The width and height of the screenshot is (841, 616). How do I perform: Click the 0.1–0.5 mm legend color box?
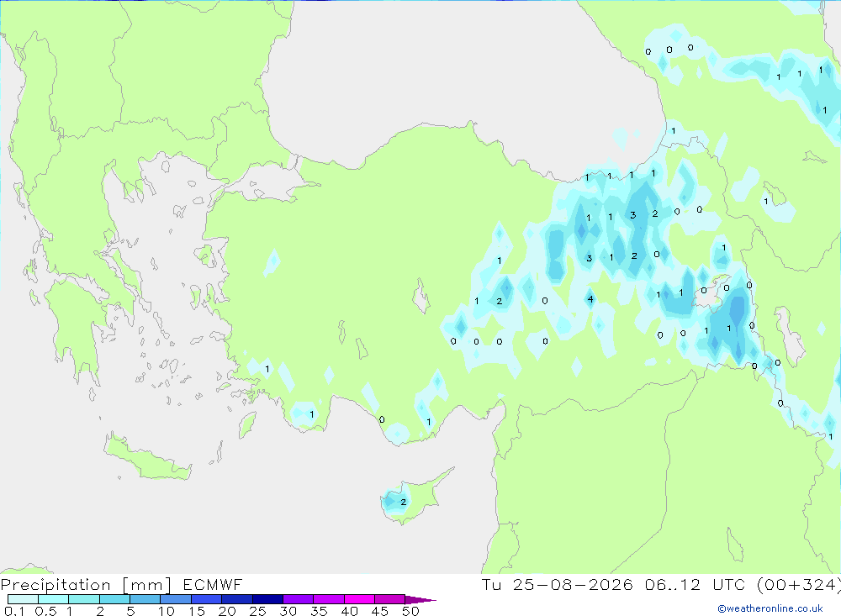[x=23, y=599]
